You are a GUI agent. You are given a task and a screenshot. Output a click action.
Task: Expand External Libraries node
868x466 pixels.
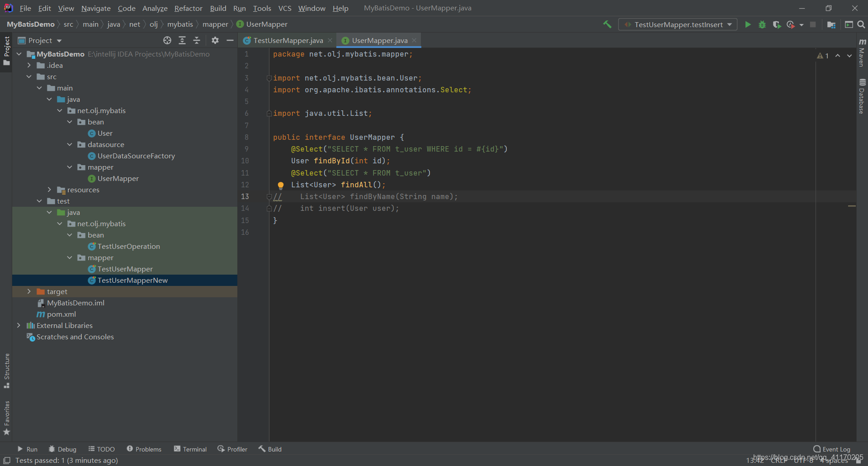click(x=19, y=325)
